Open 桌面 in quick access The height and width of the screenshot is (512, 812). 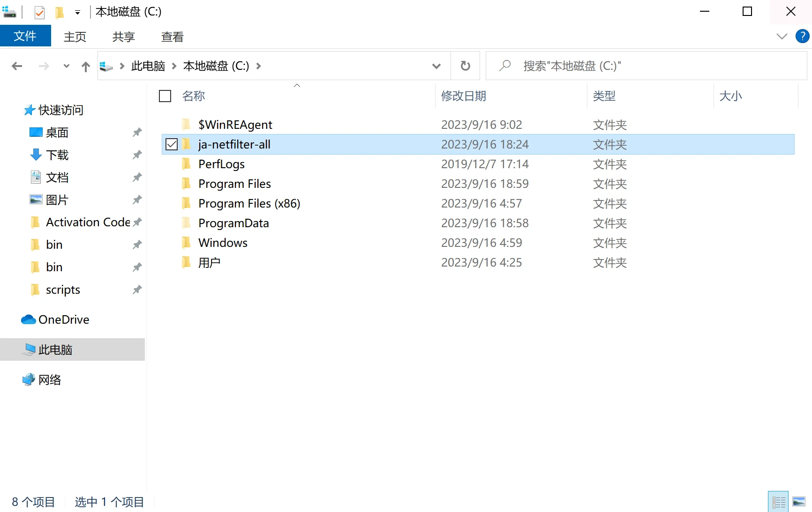(57, 133)
